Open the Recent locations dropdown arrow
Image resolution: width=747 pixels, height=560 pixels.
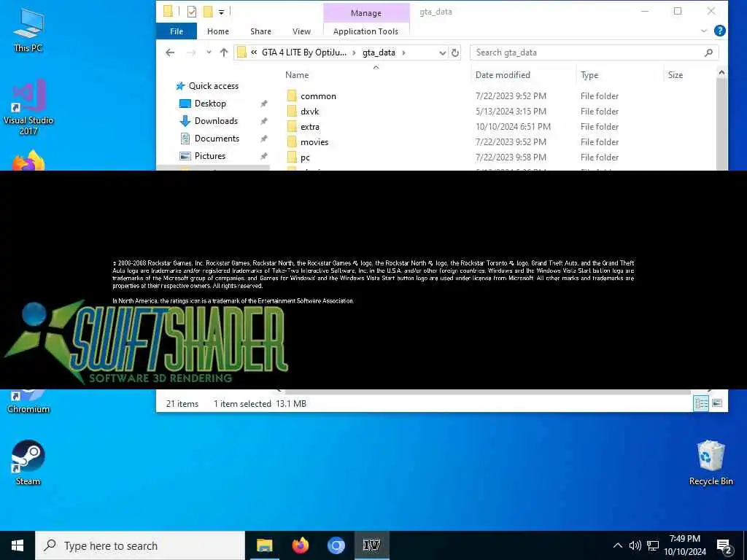click(209, 52)
